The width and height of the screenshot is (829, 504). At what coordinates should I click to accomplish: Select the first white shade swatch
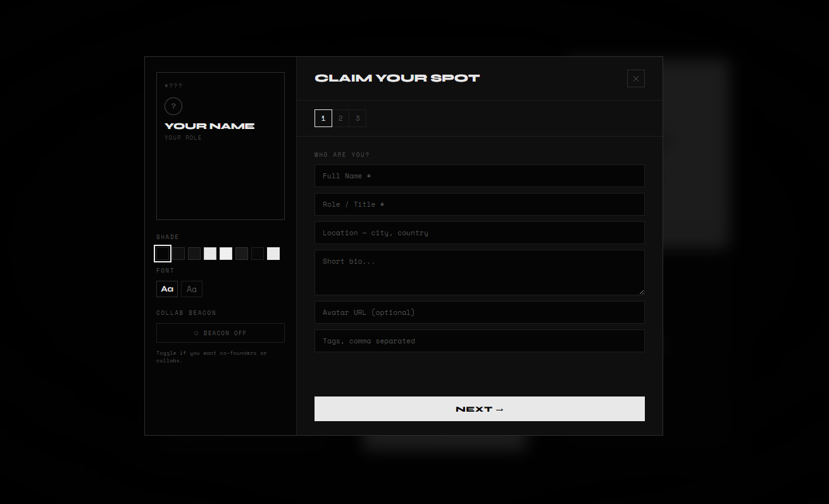[162, 253]
